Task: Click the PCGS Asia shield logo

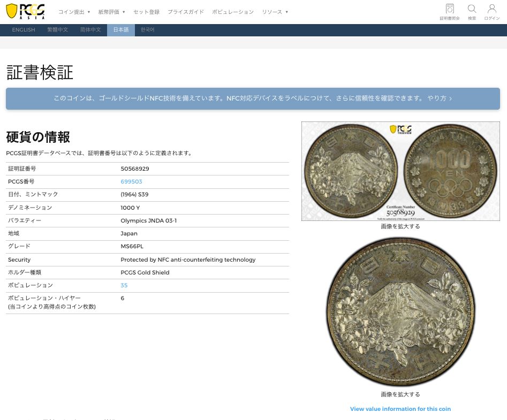Action: coord(25,11)
